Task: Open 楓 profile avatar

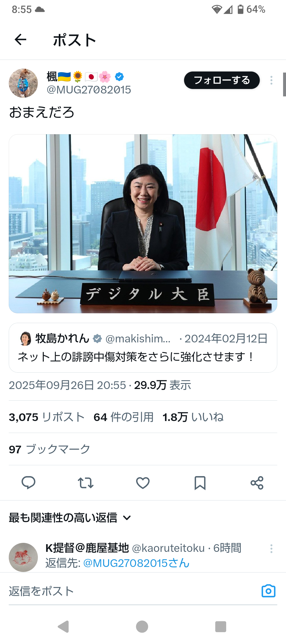Action: [x=23, y=83]
